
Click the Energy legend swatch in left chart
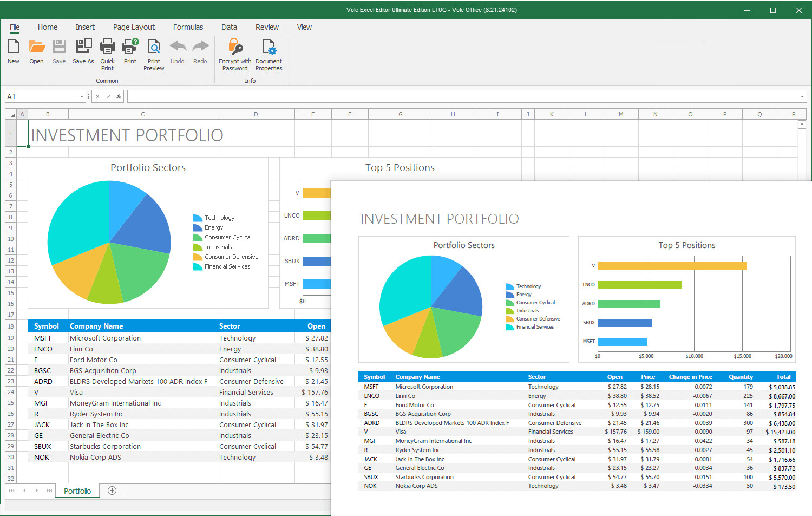point(198,227)
